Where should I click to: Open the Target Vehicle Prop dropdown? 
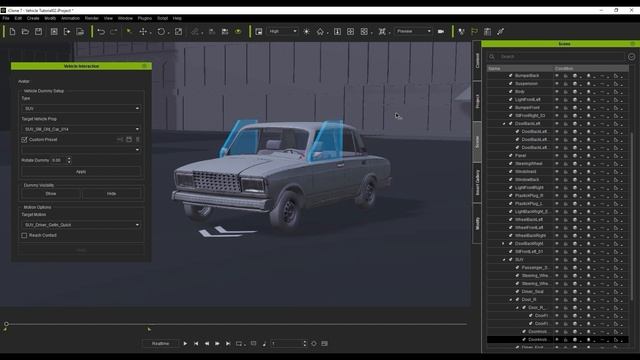(81, 129)
